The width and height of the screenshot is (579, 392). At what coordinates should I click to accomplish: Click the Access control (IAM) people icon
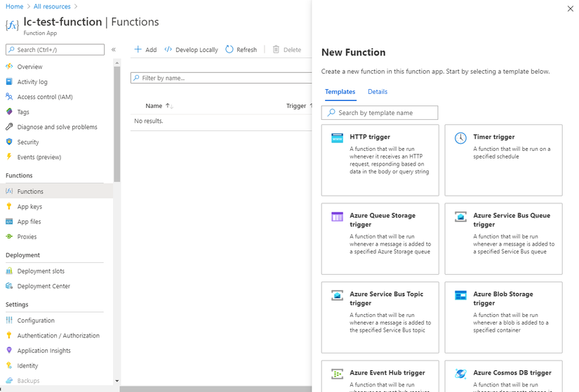(x=9, y=97)
